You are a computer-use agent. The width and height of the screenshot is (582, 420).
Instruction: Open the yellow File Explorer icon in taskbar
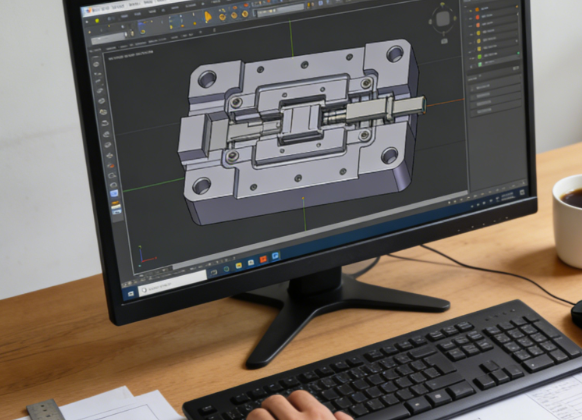coord(239,265)
